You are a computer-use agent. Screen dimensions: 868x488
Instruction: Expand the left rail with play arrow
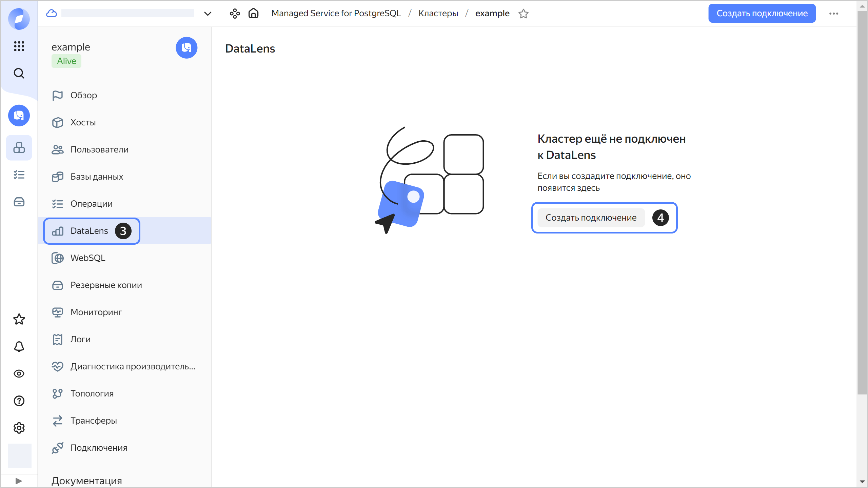[x=19, y=481]
